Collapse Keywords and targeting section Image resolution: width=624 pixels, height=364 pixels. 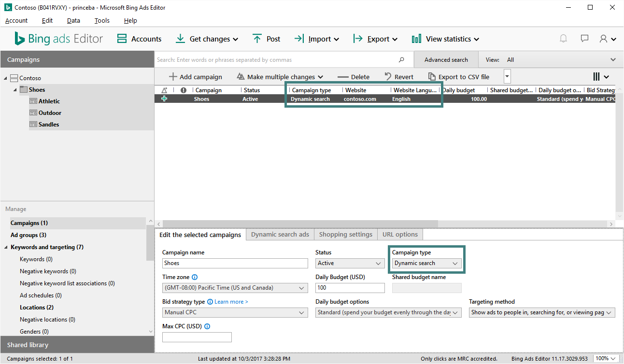[x=5, y=247]
